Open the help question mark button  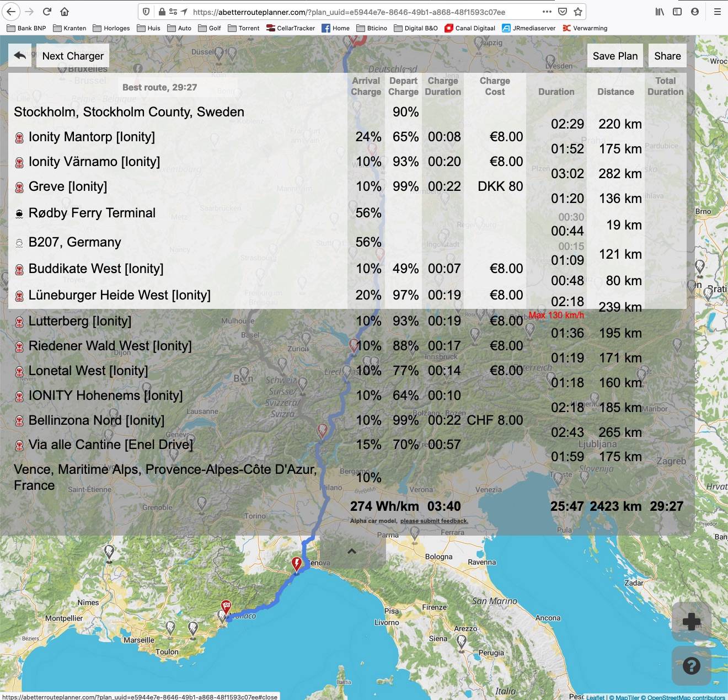pos(692,666)
